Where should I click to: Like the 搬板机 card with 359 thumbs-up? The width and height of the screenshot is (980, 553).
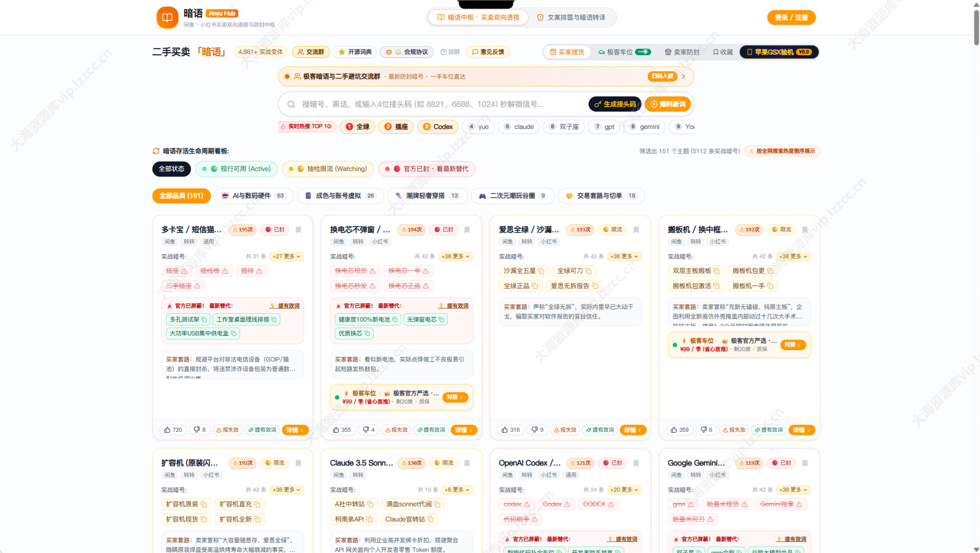coord(679,430)
